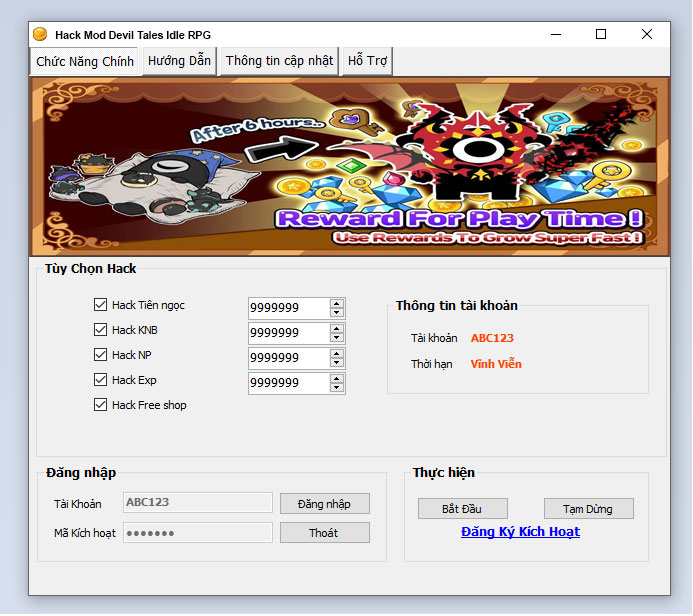693x616 pixels.
Task: Close the Hack Mod window
Action: pyautogui.click(x=647, y=34)
